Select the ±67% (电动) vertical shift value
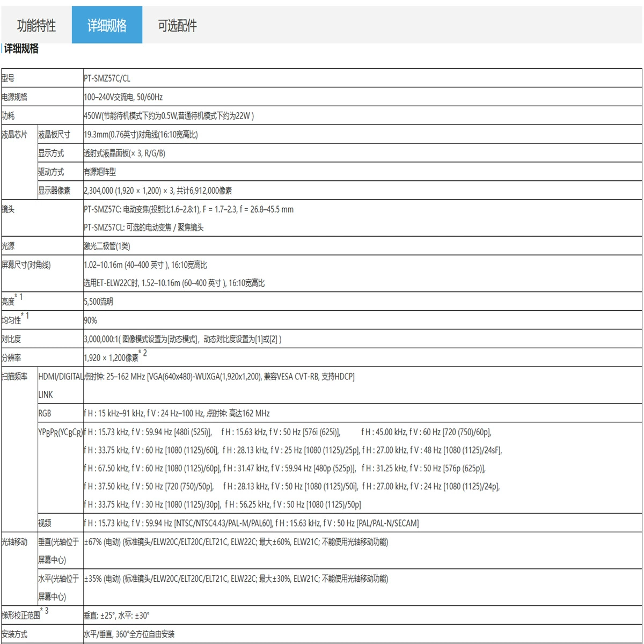The image size is (644, 644). tap(236, 542)
